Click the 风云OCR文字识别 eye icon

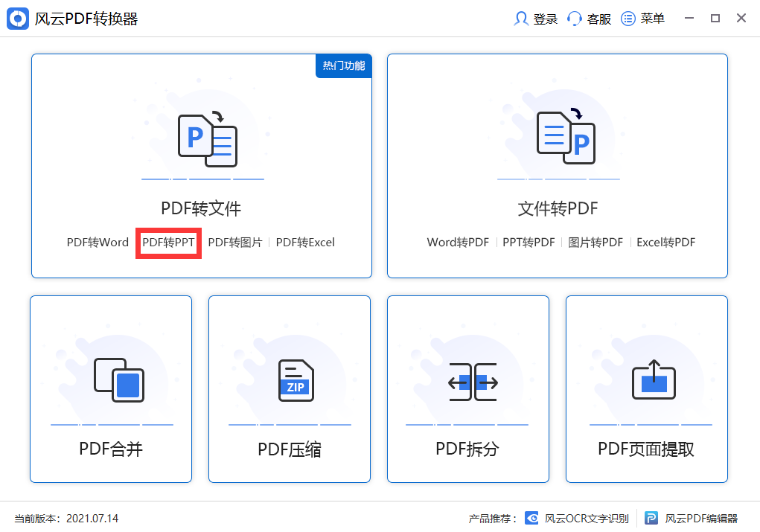pos(531,519)
